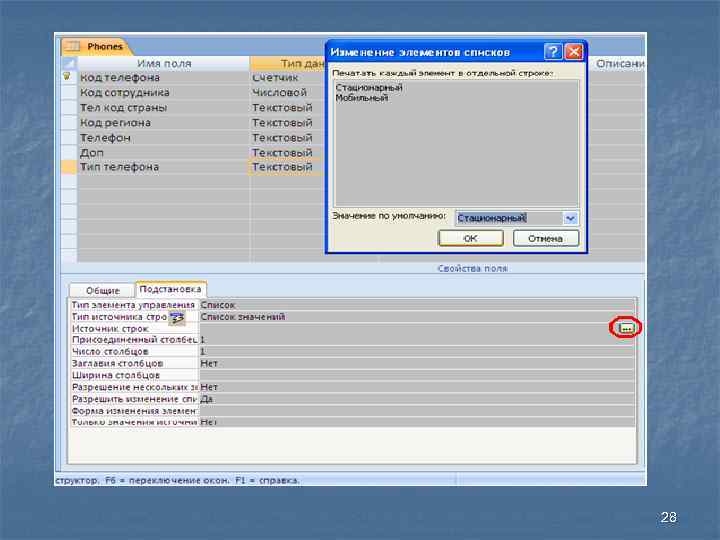Select the Мобильный list entry

point(362,98)
